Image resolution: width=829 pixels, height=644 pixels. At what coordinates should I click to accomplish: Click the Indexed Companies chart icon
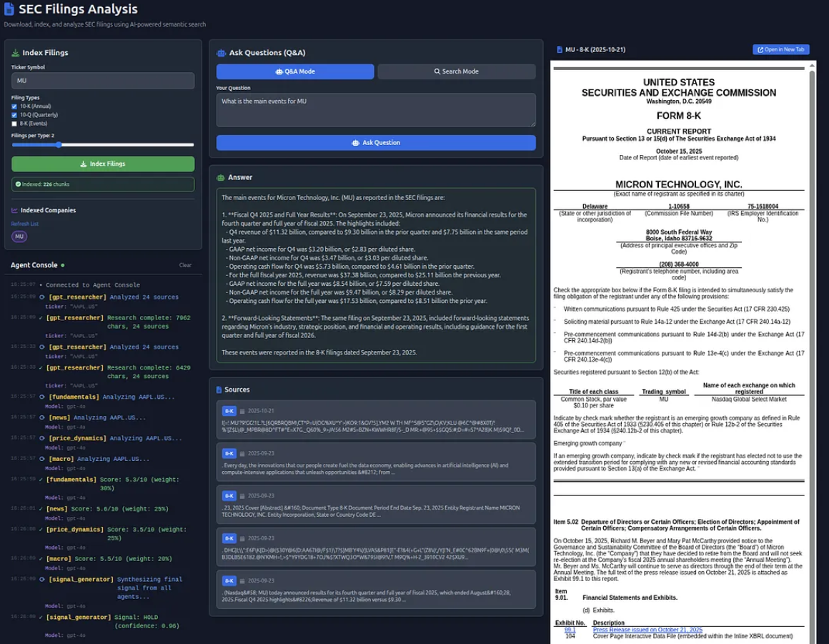[x=15, y=210]
